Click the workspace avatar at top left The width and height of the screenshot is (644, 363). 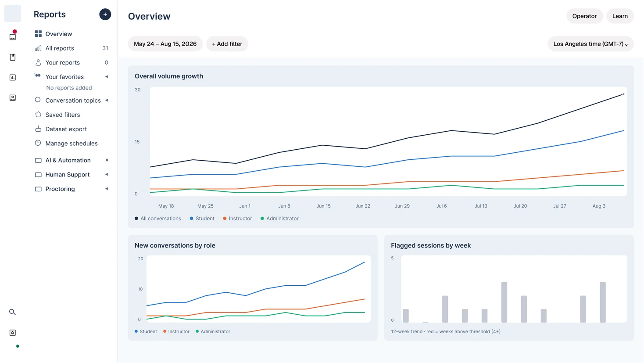point(13,14)
